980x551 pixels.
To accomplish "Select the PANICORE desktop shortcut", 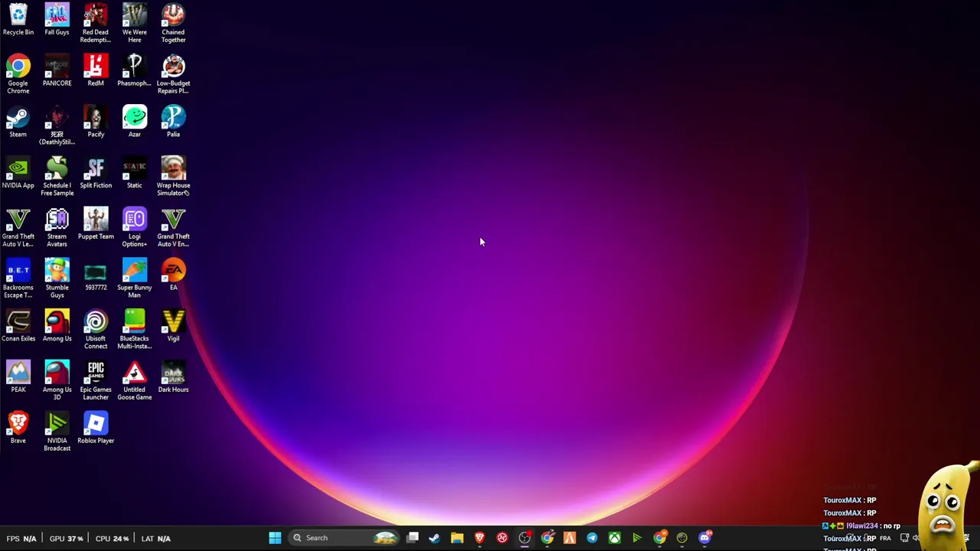I will (x=57, y=71).
